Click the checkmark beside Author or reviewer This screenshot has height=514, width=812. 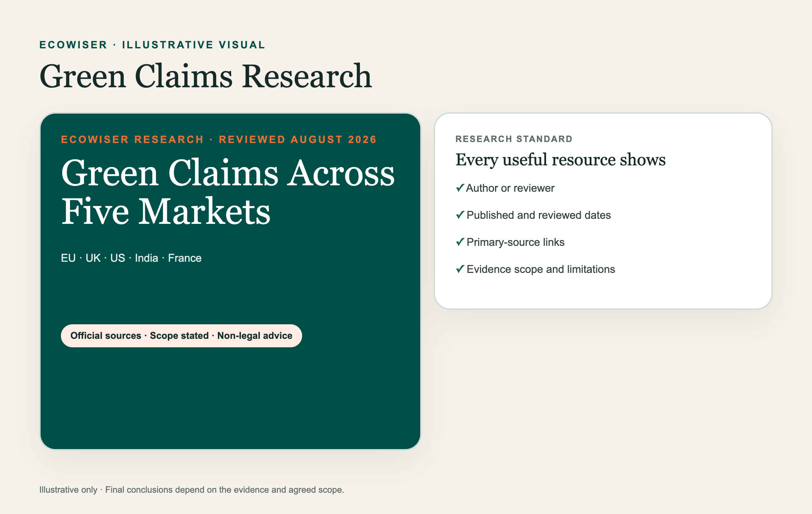(460, 188)
